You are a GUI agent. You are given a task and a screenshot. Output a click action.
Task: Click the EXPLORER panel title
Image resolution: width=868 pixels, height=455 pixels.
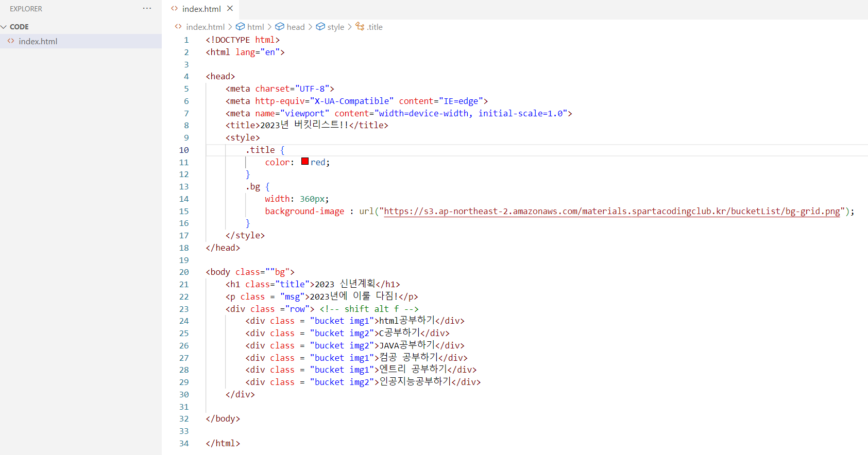tap(26, 9)
